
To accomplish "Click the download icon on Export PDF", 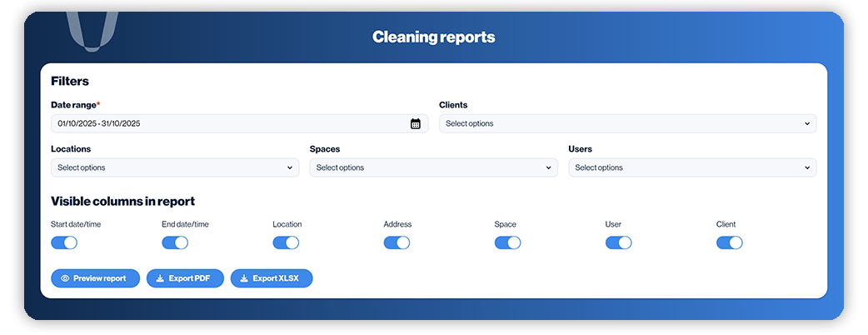I will pyautogui.click(x=160, y=278).
